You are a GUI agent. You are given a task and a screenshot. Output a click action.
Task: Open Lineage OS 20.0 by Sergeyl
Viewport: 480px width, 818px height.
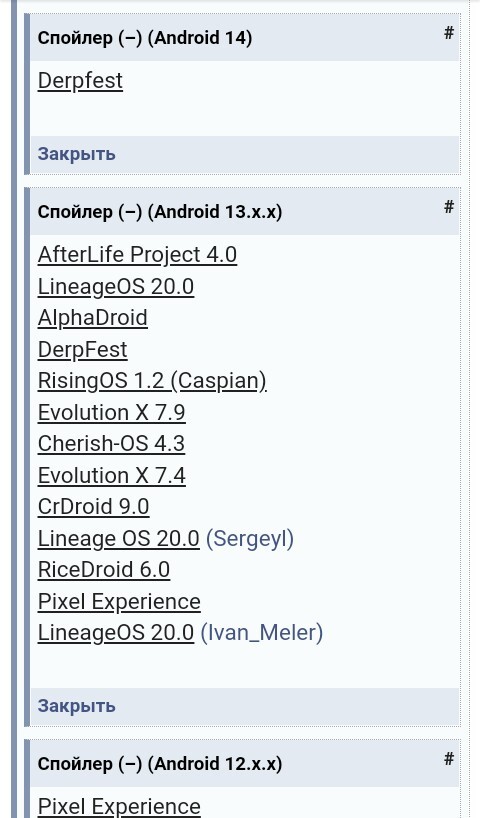pos(118,538)
